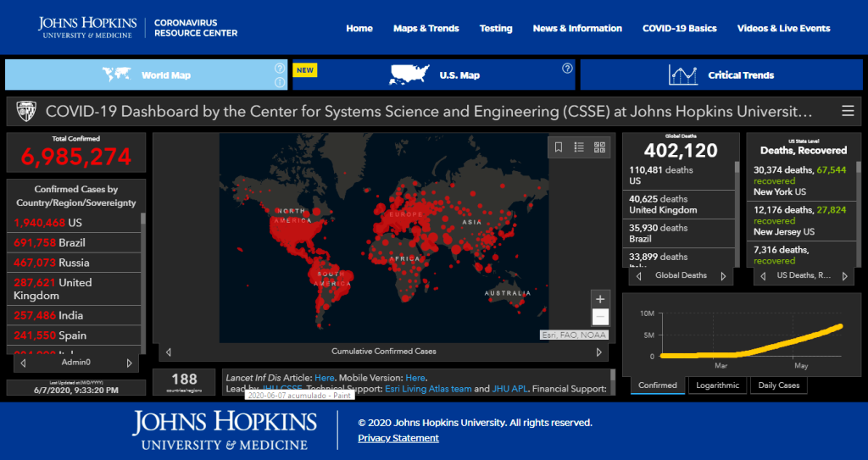Click right arrow next to Global Deaths
Viewport: 868px width, 460px height.
click(x=723, y=276)
